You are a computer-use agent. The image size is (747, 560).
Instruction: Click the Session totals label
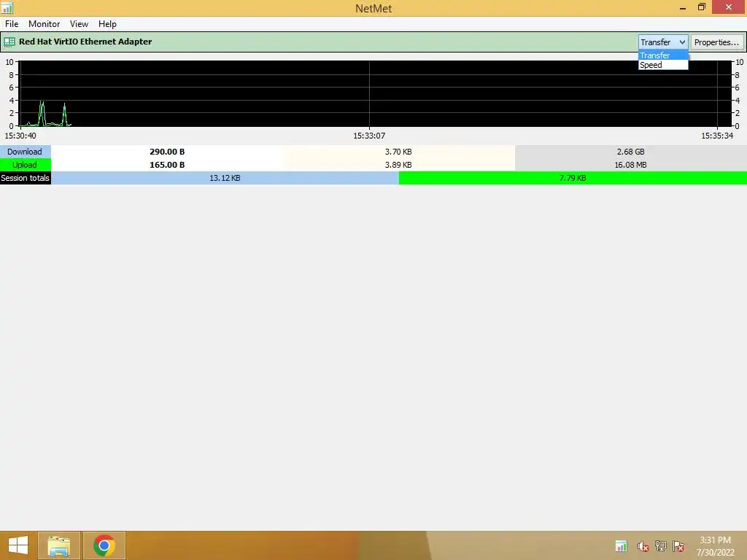25,178
